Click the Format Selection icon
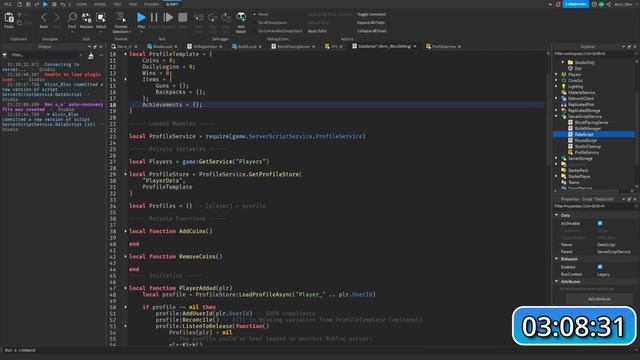This screenshot has height=360, width=640. click(x=121, y=17)
